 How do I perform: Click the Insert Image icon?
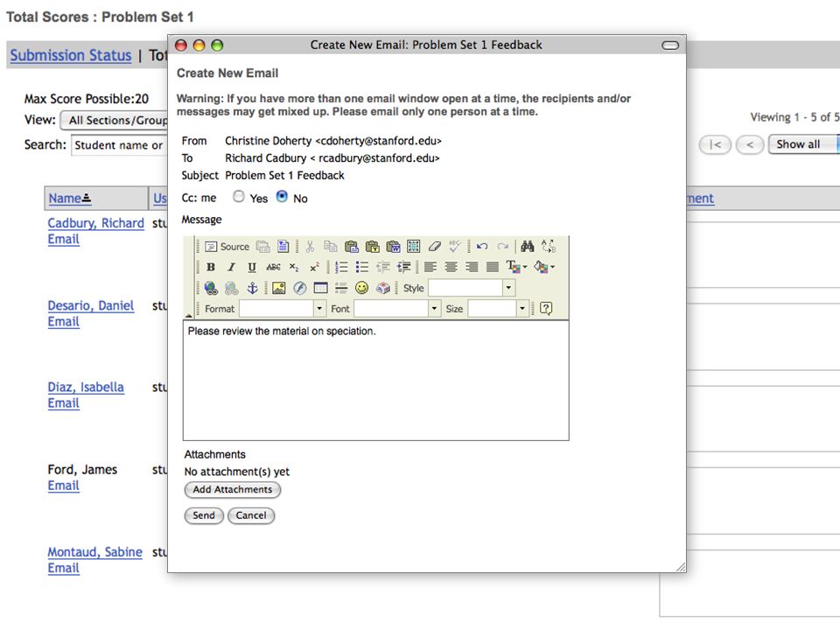(278, 288)
